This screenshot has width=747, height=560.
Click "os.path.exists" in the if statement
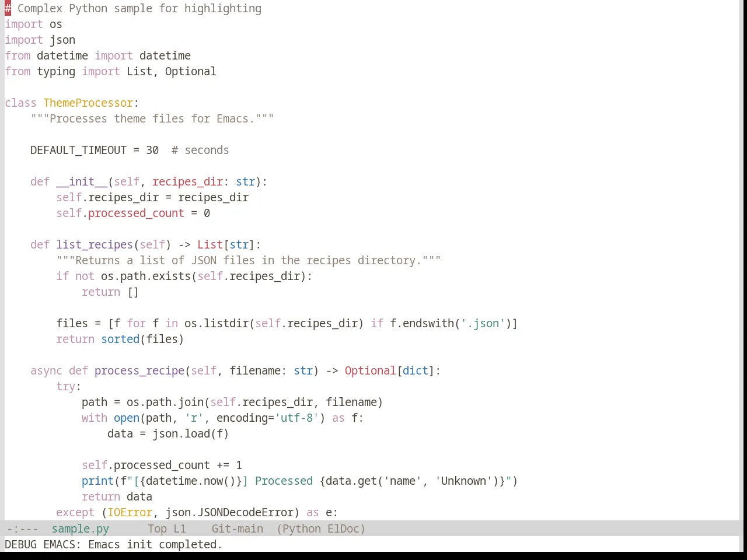pyautogui.click(x=146, y=276)
